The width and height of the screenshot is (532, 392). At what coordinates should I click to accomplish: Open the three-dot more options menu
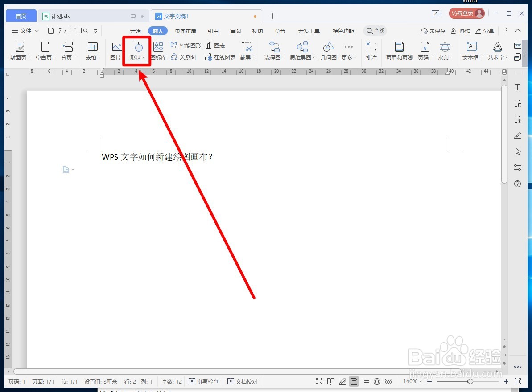tap(506, 31)
